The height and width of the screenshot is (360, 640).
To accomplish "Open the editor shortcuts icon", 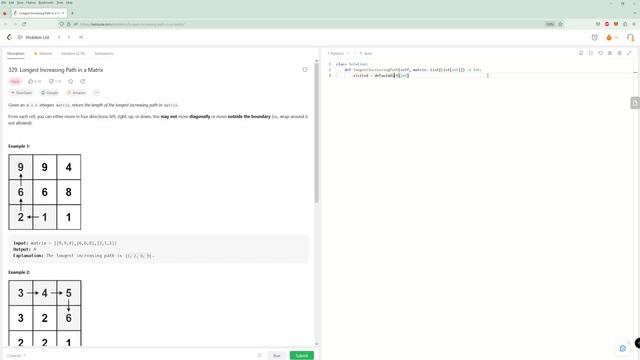I will [x=610, y=53].
